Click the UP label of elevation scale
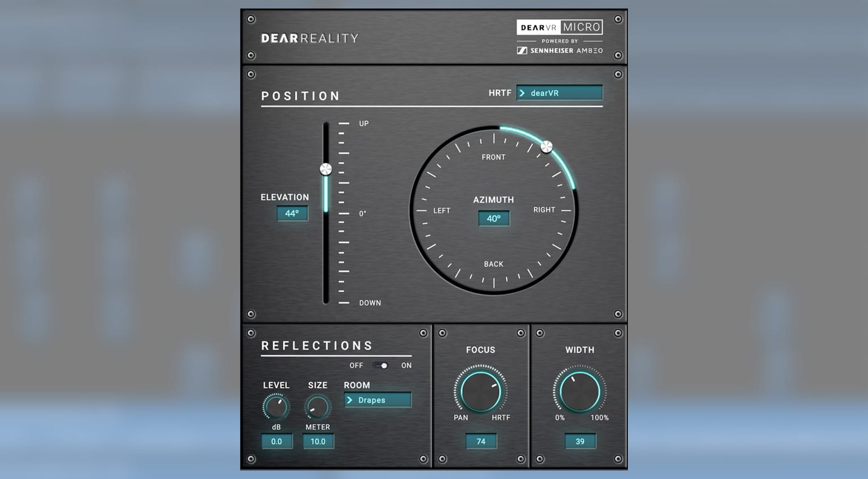The width and height of the screenshot is (868, 479). click(364, 123)
